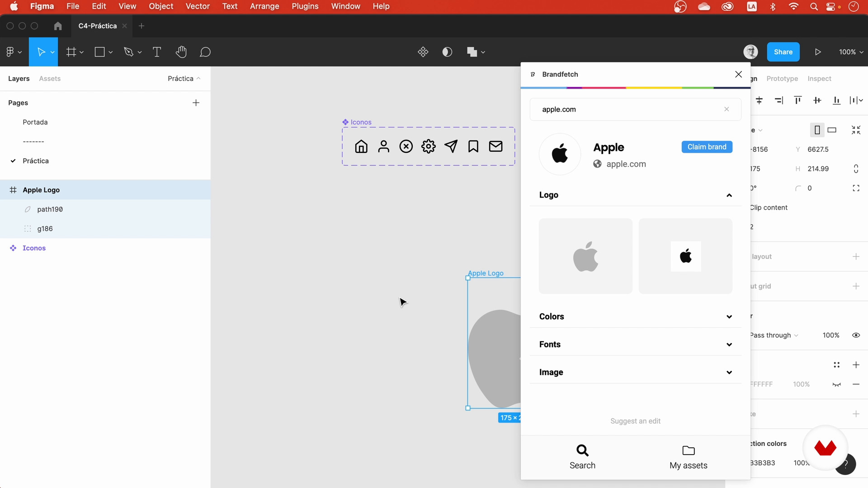The image size is (868, 488).
Task: Switch to the Assets tab
Action: coord(50,79)
